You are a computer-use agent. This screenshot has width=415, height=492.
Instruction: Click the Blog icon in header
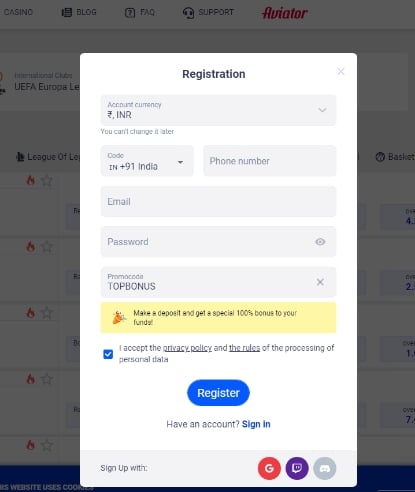pos(67,12)
